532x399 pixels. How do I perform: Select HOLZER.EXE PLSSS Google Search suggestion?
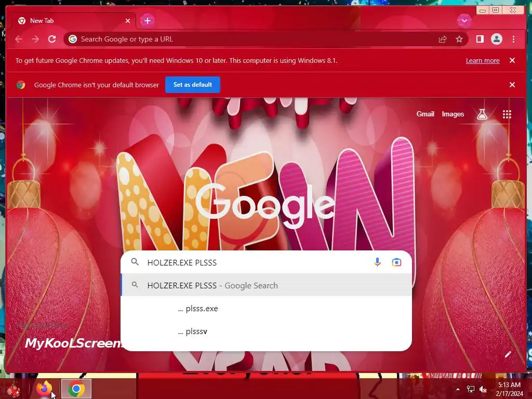coord(267,286)
